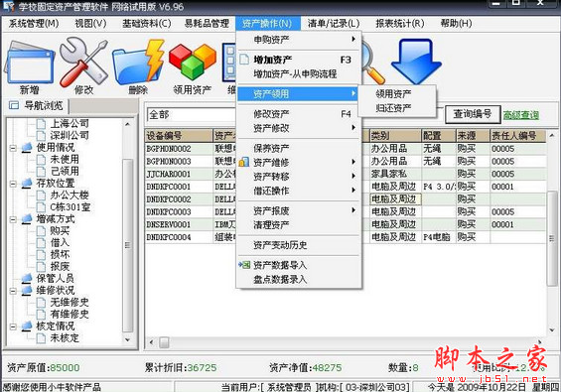
Task: Click the table vertical scrollbar thumb
Action: (x=552, y=238)
